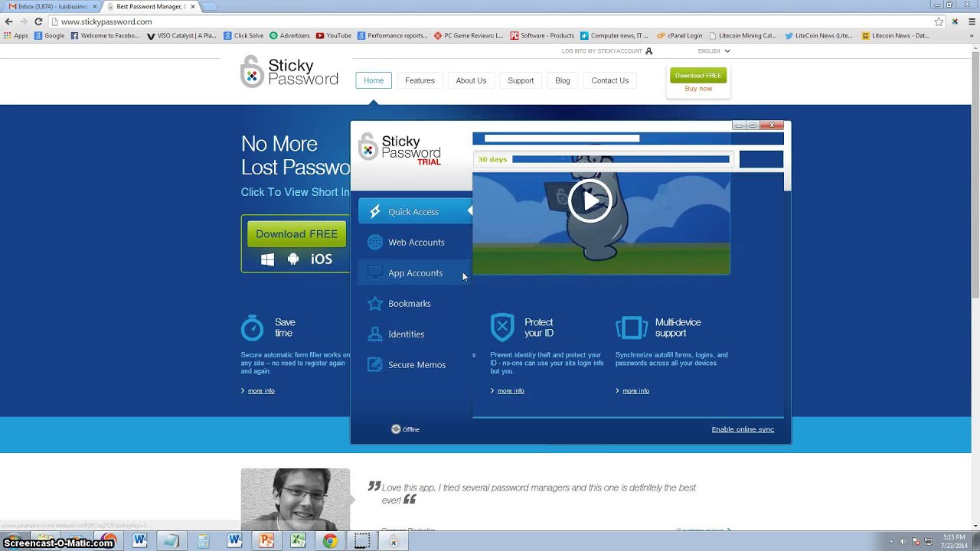Click Enable online sync link

point(743,429)
